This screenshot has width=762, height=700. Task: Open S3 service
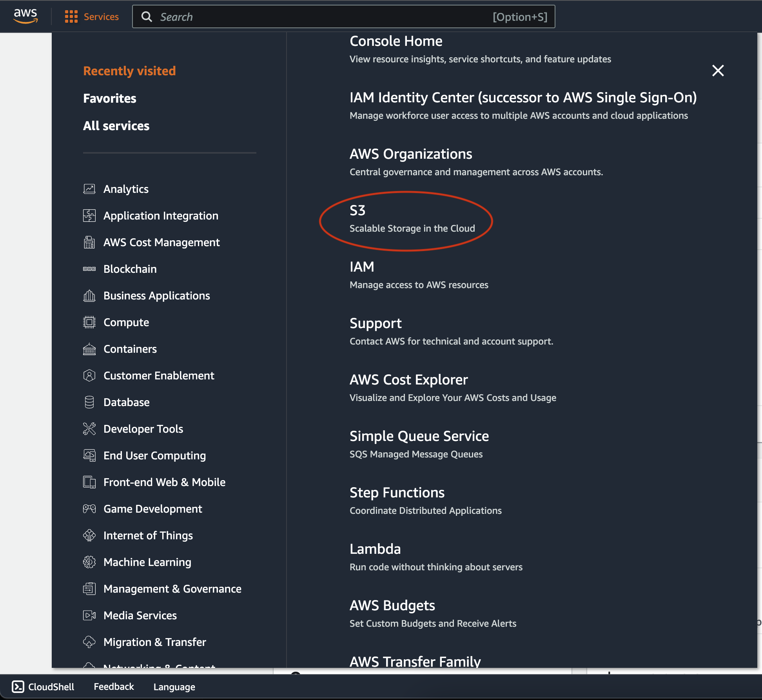357,210
